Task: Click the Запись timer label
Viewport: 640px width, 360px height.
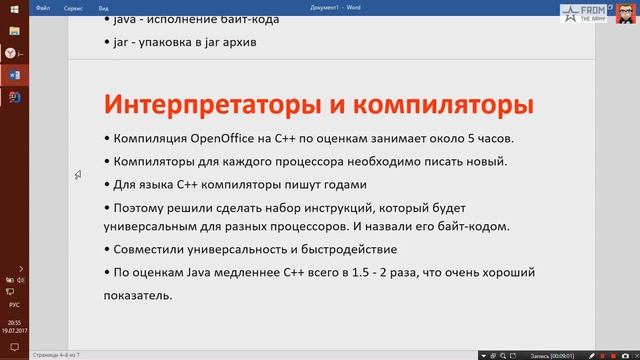Action: (552, 356)
